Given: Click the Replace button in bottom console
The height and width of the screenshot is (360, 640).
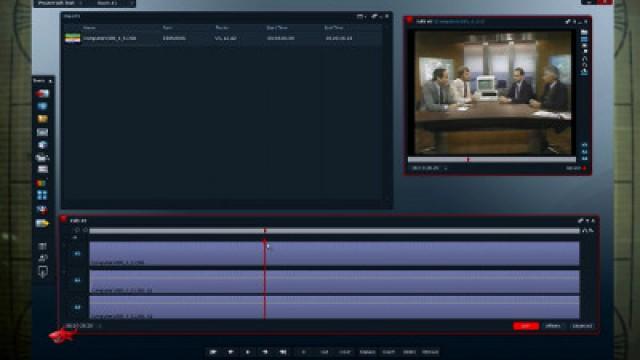Looking at the screenshot, I should (367, 352).
